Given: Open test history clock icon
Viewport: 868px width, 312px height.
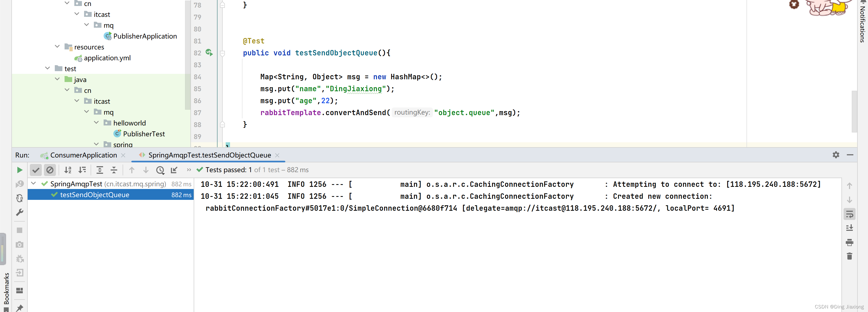Looking at the screenshot, I should (160, 170).
